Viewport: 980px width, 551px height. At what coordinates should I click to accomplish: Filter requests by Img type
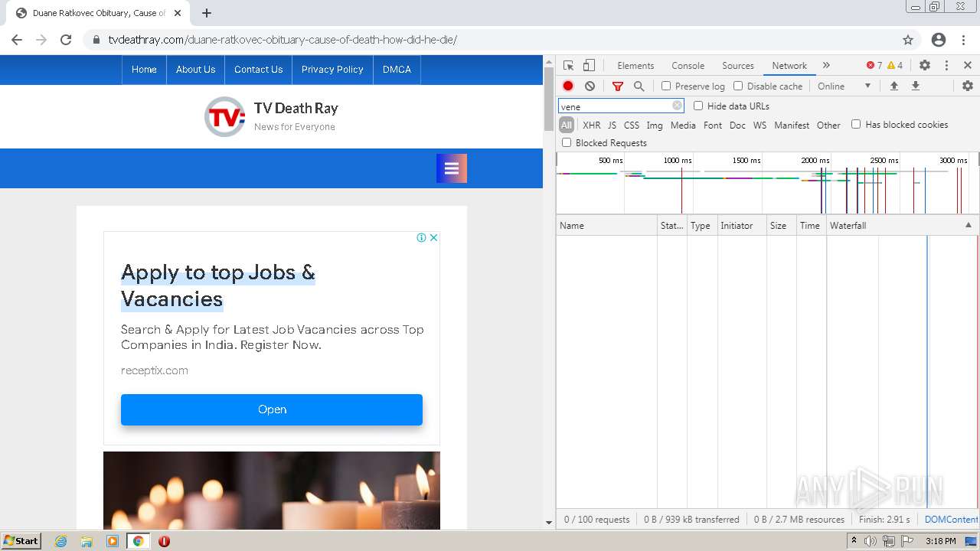point(655,126)
